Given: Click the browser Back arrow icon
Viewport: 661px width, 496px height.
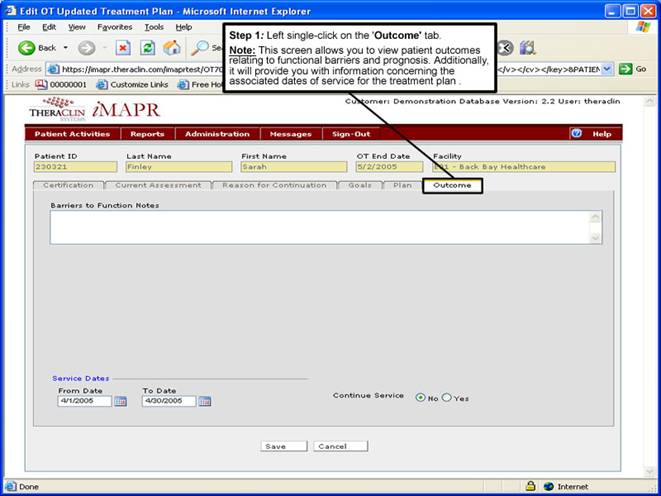Looking at the screenshot, I should tap(27, 47).
